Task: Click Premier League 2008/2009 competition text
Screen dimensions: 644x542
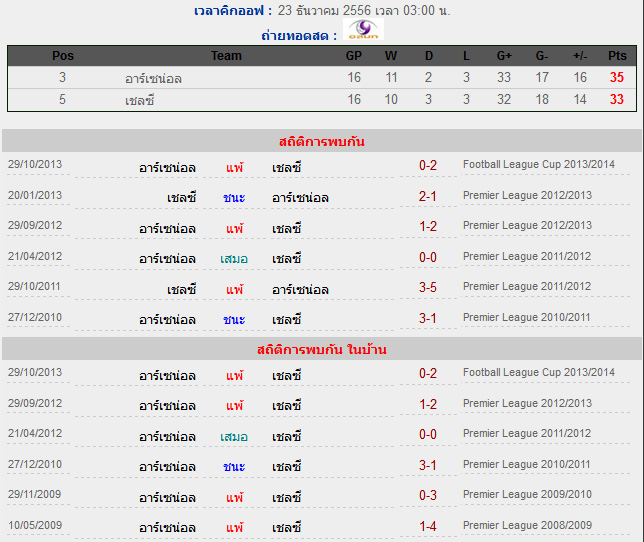Action: click(527, 525)
